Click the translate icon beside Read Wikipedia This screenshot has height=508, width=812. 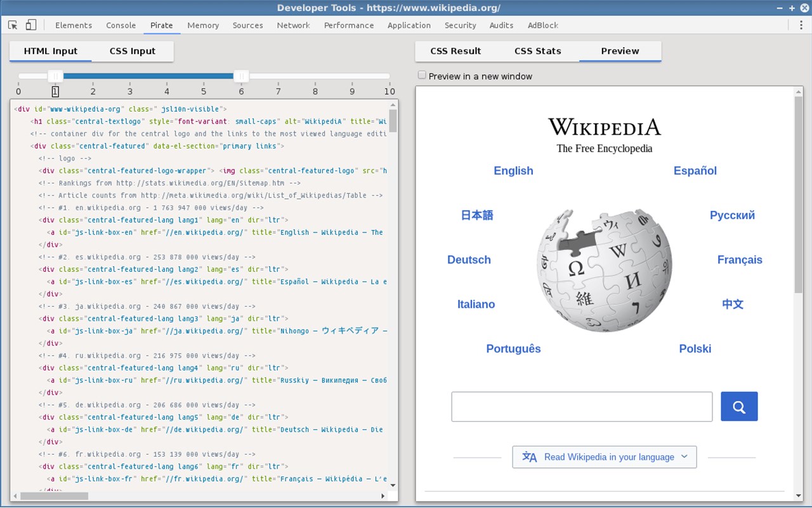[529, 457]
